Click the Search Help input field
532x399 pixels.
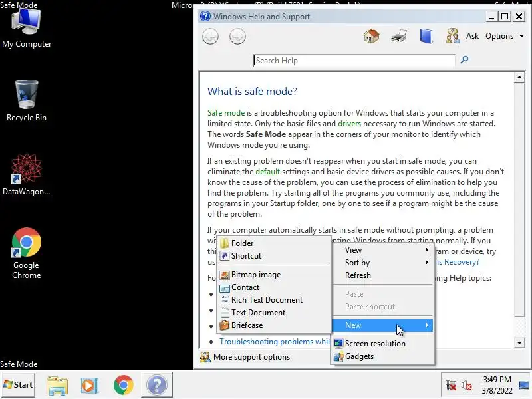[354, 61]
